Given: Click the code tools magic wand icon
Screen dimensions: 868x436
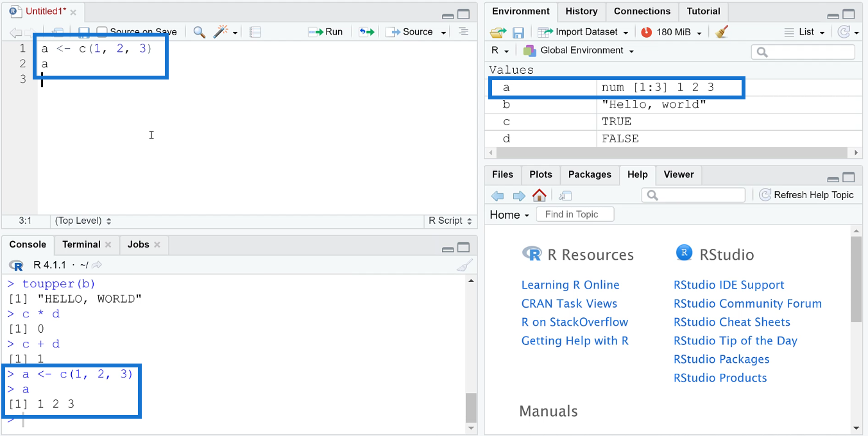Looking at the screenshot, I should [221, 31].
